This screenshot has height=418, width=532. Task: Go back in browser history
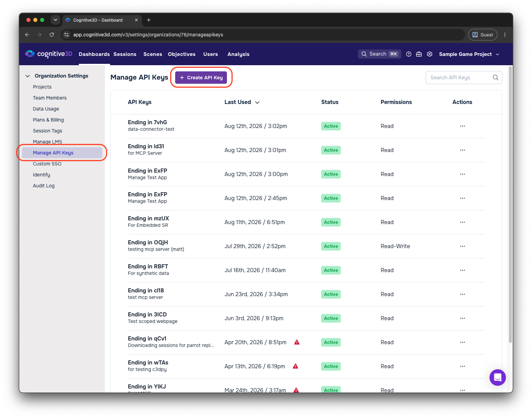27,35
